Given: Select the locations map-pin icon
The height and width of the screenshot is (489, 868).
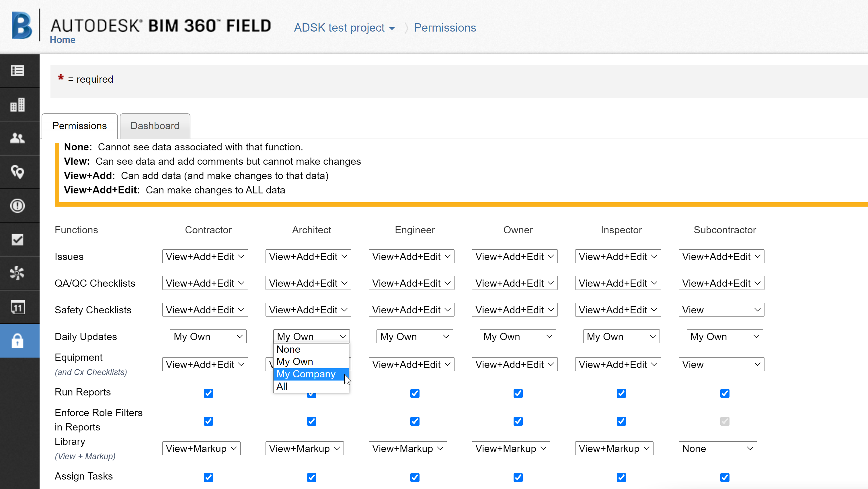Looking at the screenshot, I should coord(17,172).
